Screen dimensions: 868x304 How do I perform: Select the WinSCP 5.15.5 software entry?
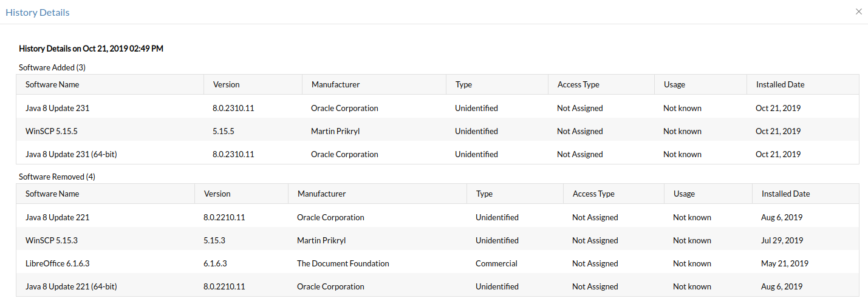(52, 131)
